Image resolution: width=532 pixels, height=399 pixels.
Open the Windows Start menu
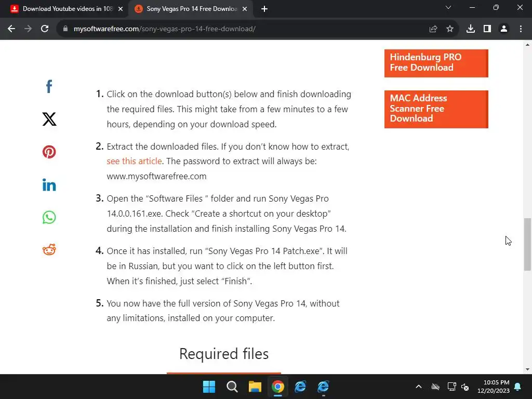209,387
